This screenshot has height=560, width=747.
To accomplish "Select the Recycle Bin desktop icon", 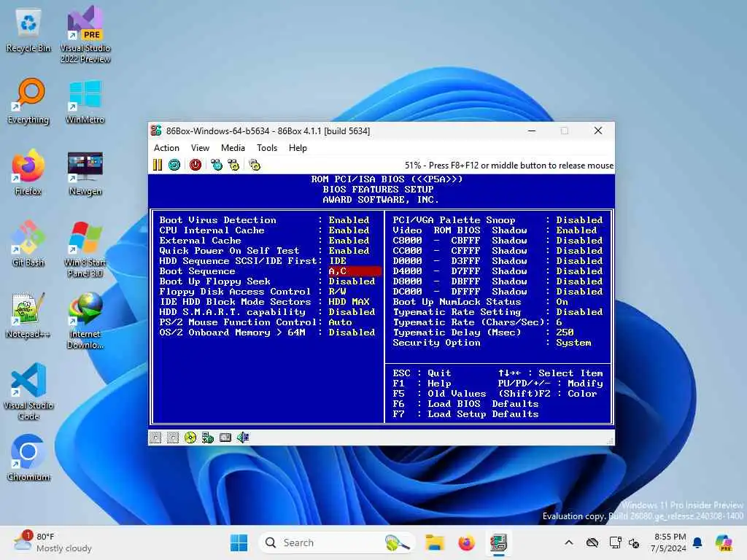I will (28, 31).
